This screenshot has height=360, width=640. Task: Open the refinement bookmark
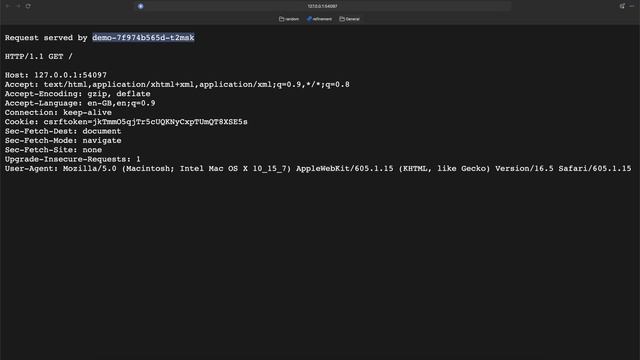[319, 19]
